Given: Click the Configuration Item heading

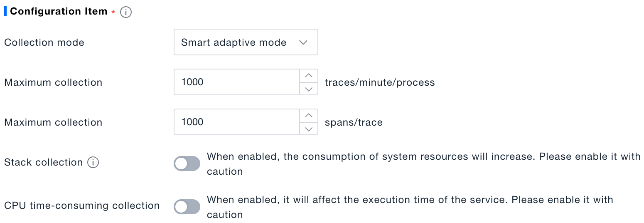Looking at the screenshot, I should click(x=59, y=11).
